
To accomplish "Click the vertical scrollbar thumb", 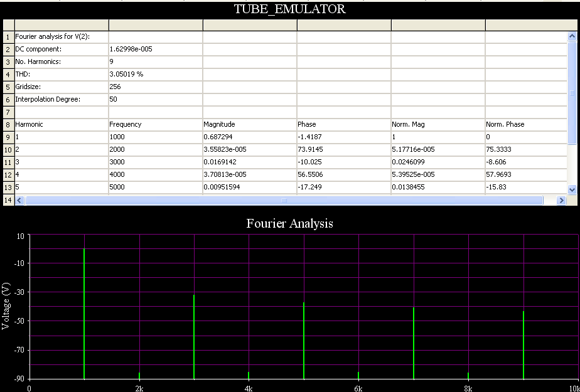I will (x=572, y=92).
